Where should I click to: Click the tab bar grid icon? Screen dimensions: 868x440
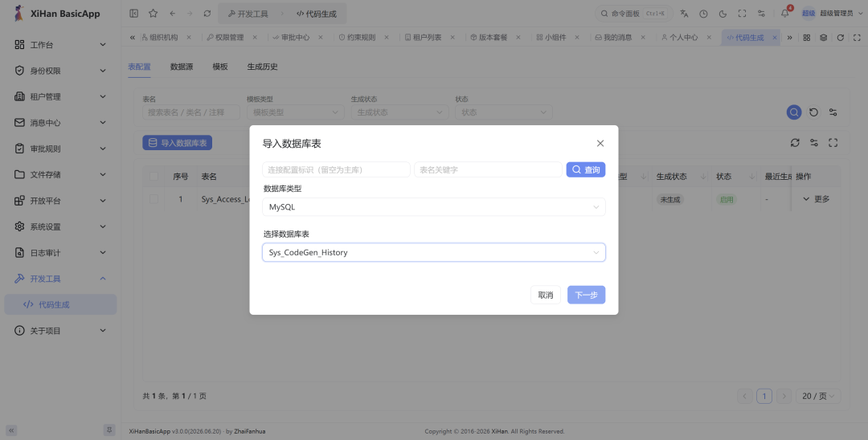(807, 38)
